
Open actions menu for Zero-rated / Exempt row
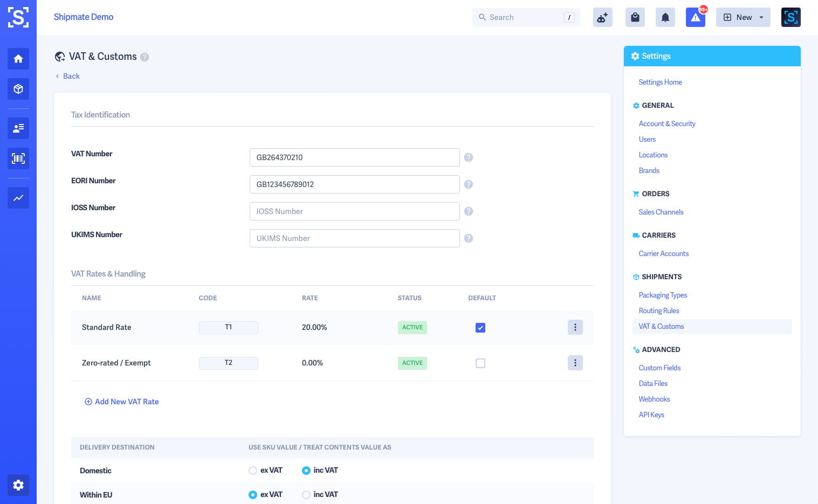coord(575,363)
